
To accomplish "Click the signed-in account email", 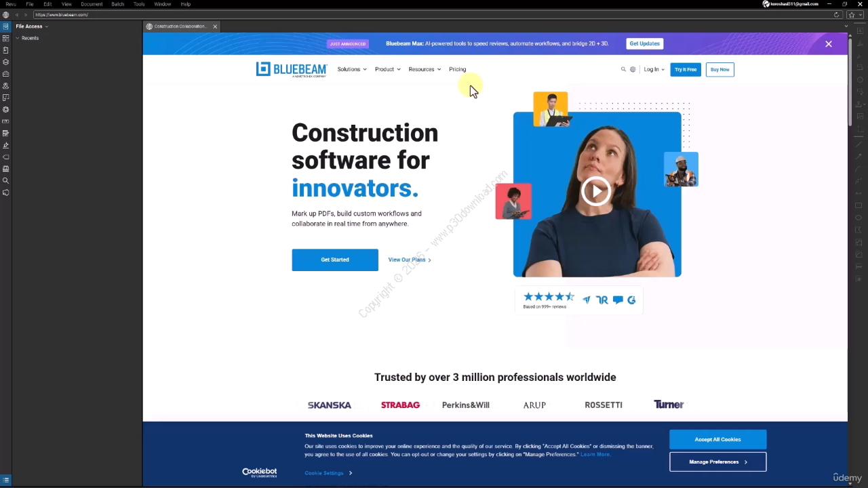I will tap(794, 4).
